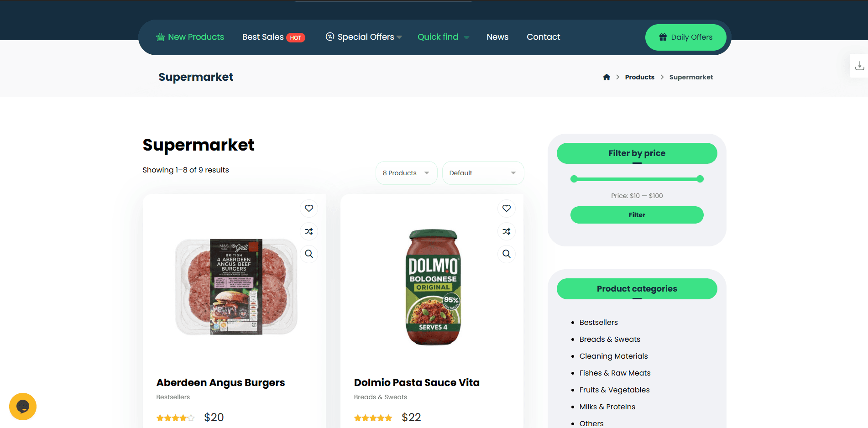The width and height of the screenshot is (868, 428).
Task: Open the Special Offers dropdown
Action: (x=364, y=37)
